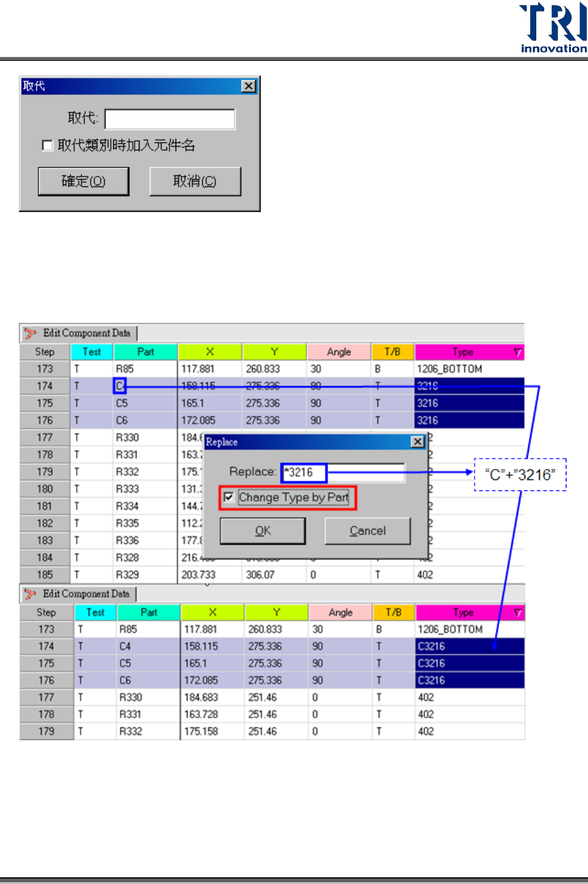The width and height of the screenshot is (588, 884).
Task: Click X value 117.881 in upper table
Action: 210,369
